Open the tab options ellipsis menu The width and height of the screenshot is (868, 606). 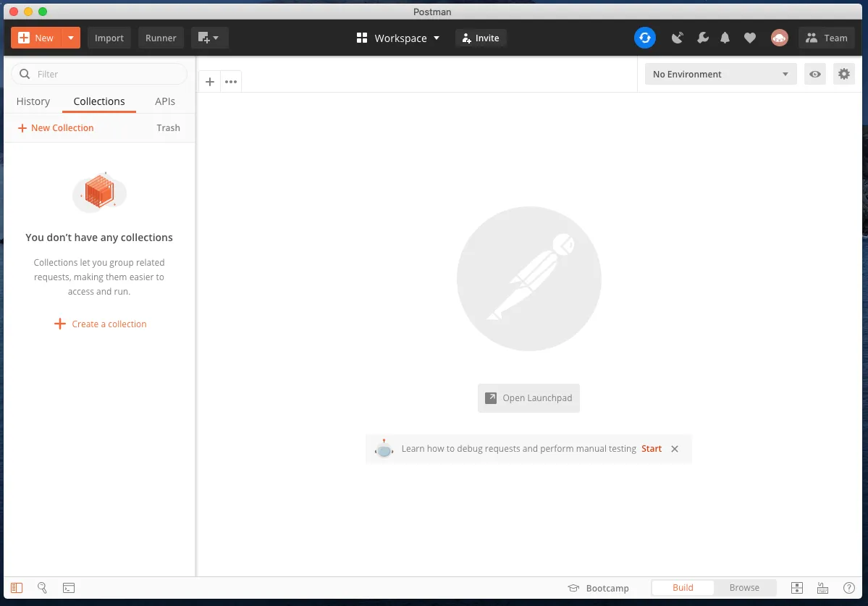231,82
